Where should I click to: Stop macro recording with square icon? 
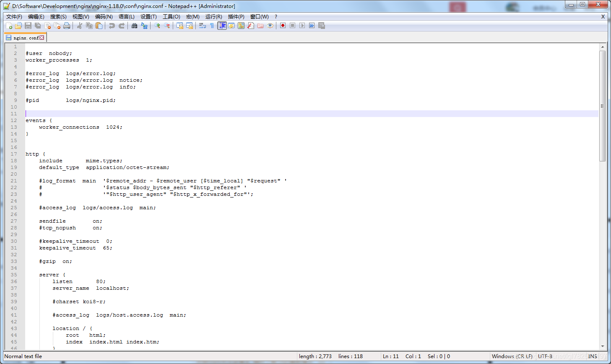pyautogui.click(x=293, y=26)
